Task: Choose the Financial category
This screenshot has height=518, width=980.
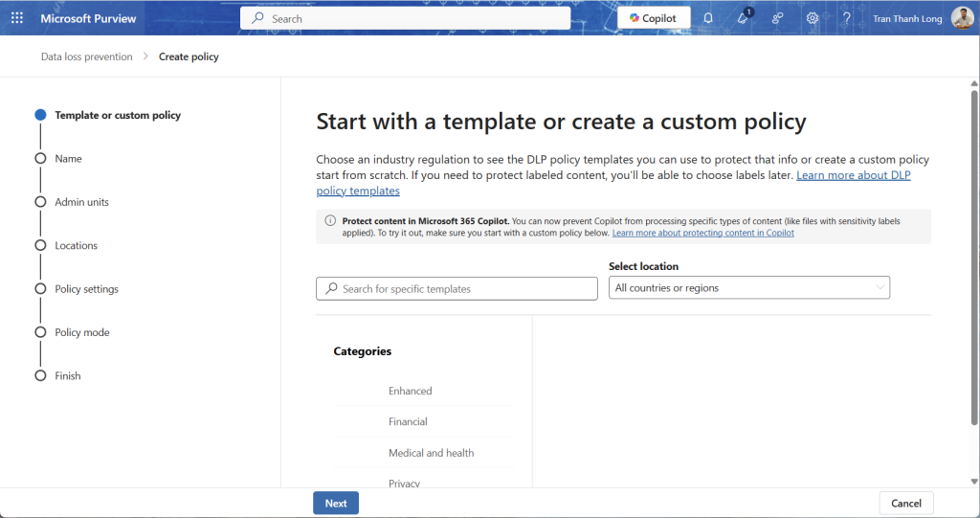Action: click(x=408, y=421)
